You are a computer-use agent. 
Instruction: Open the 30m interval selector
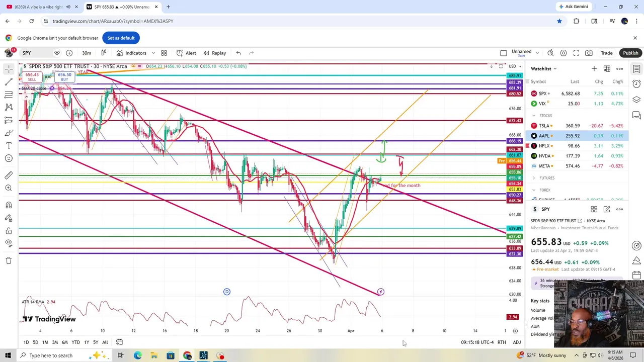click(87, 53)
